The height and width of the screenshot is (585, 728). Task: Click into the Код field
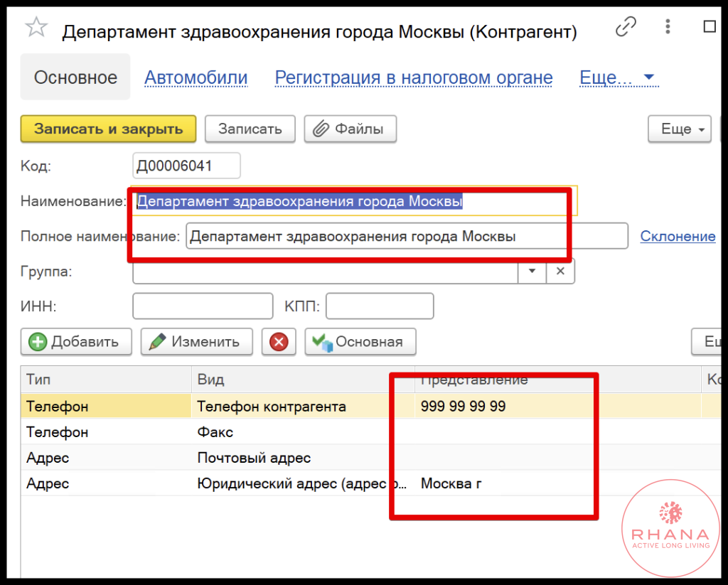(x=186, y=166)
